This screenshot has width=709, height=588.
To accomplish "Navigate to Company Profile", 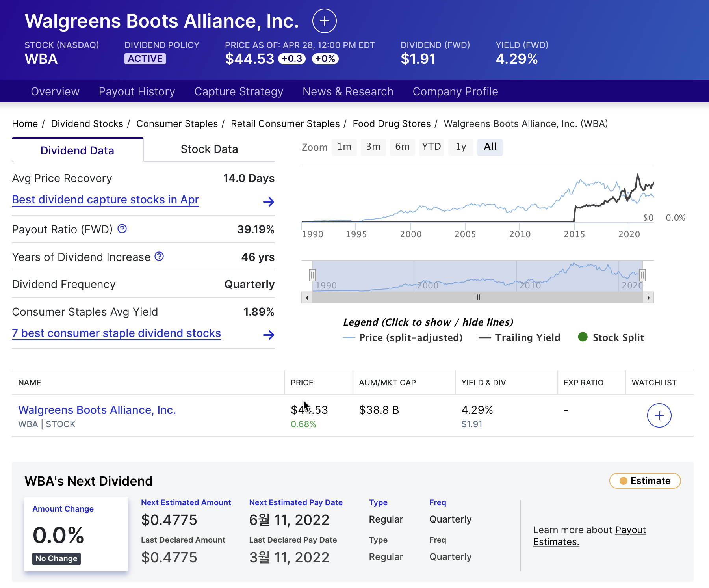I will coord(455,91).
